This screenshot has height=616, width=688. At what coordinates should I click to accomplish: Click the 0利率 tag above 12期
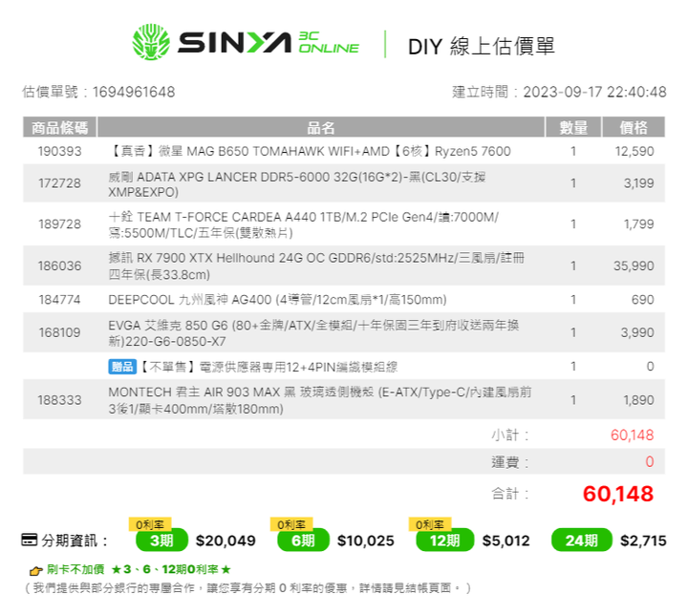coord(430,524)
